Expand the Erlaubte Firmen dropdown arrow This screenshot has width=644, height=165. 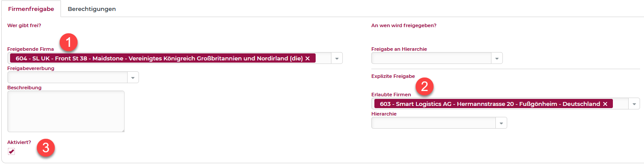[634, 104]
